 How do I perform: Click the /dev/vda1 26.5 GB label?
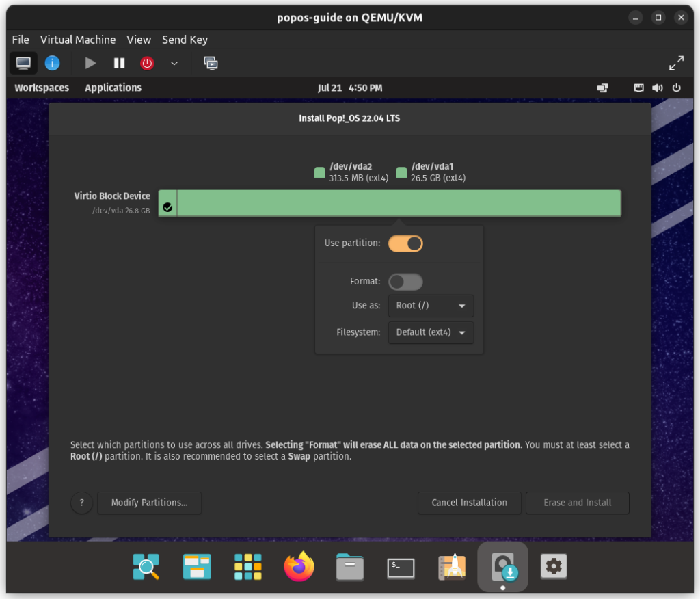pyautogui.click(x=438, y=172)
